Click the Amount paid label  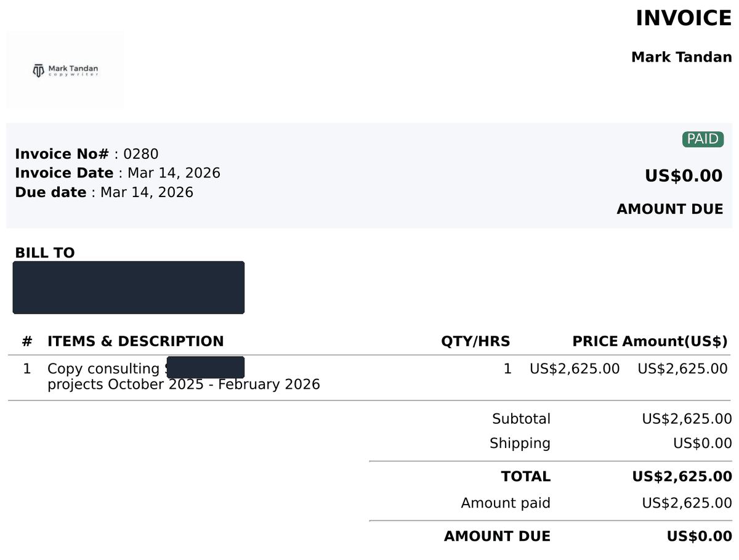[x=506, y=503]
